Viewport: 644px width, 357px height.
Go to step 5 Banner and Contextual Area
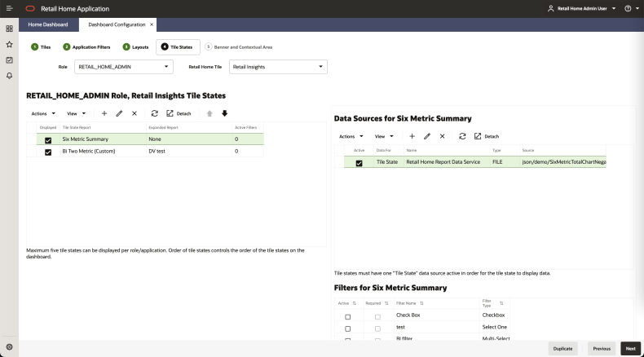(239, 46)
